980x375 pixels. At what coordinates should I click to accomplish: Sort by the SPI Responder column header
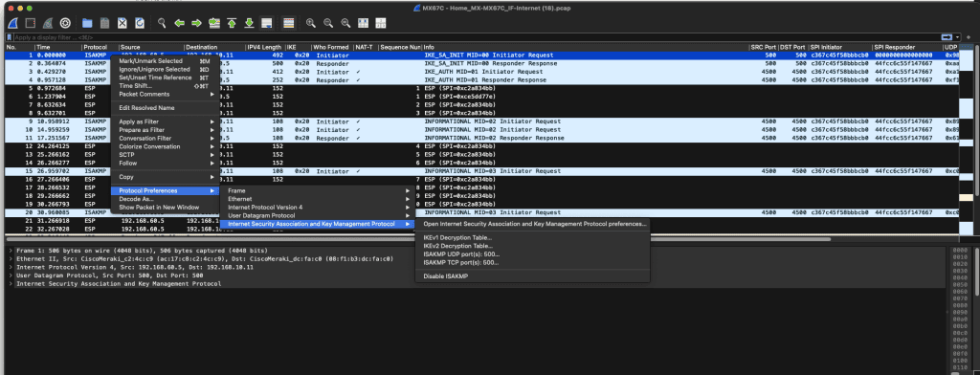[907, 47]
